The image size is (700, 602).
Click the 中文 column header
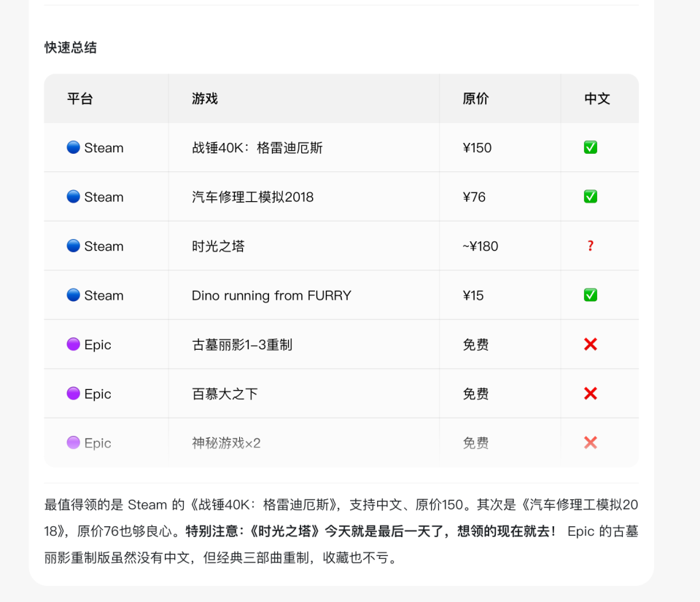(597, 98)
